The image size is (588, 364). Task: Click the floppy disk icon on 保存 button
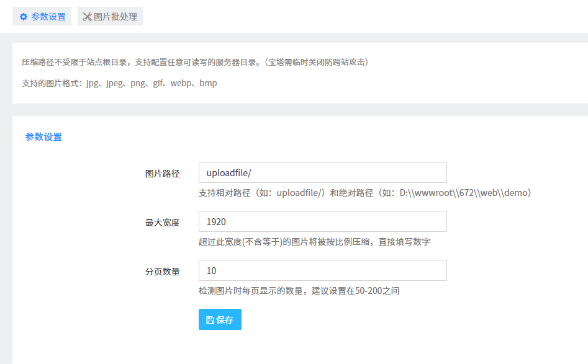[210, 320]
